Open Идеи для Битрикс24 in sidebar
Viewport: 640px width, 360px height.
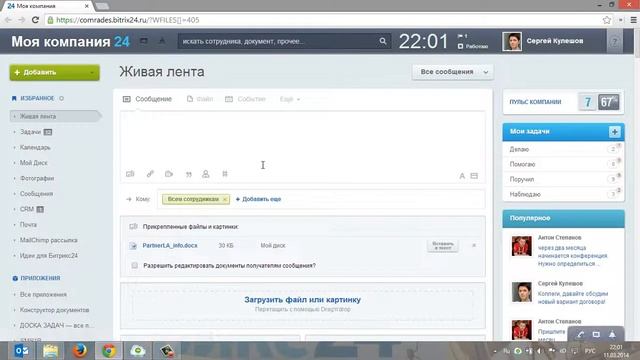tap(49, 256)
